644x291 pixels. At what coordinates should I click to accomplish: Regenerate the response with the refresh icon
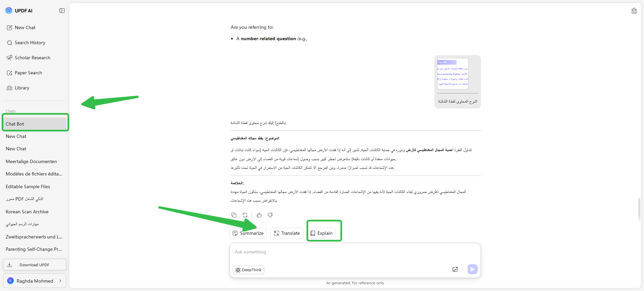[x=245, y=215]
